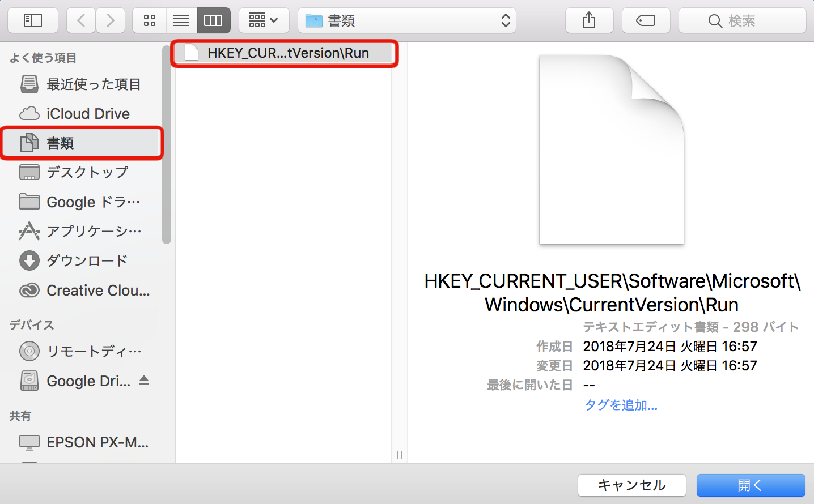Click the タグを追加... link
The height and width of the screenshot is (504, 814).
point(621,405)
